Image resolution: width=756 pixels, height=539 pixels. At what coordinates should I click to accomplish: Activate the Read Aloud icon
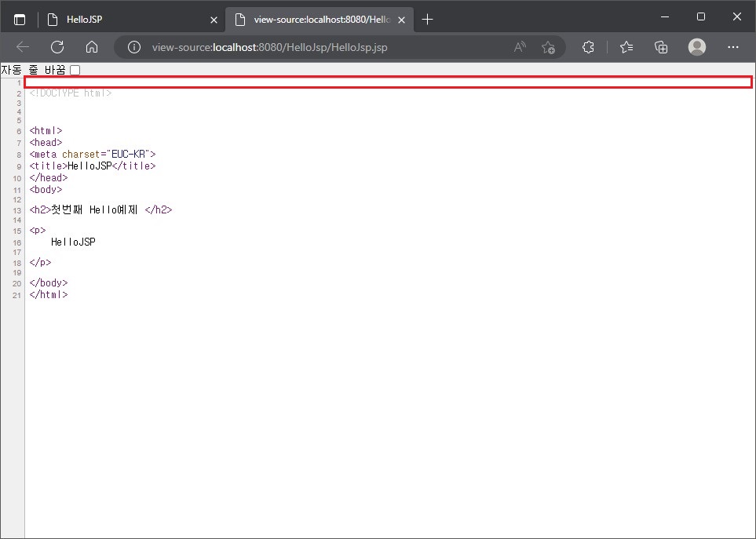click(x=520, y=47)
